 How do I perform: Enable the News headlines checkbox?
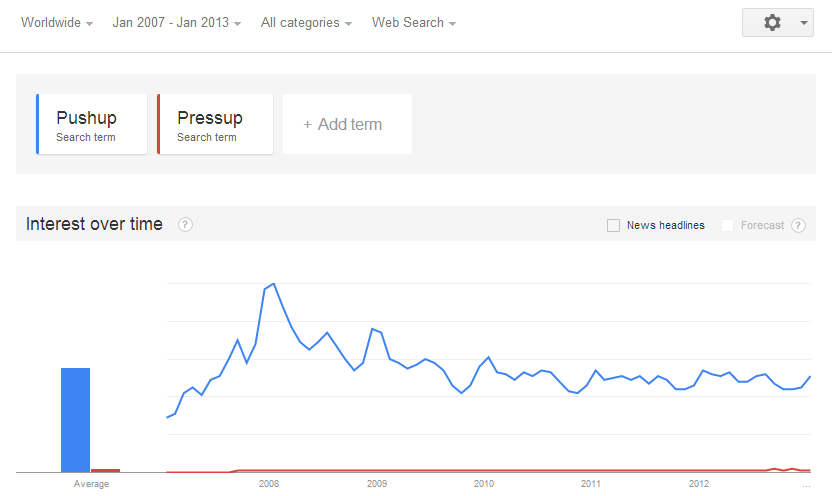pos(613,226)
